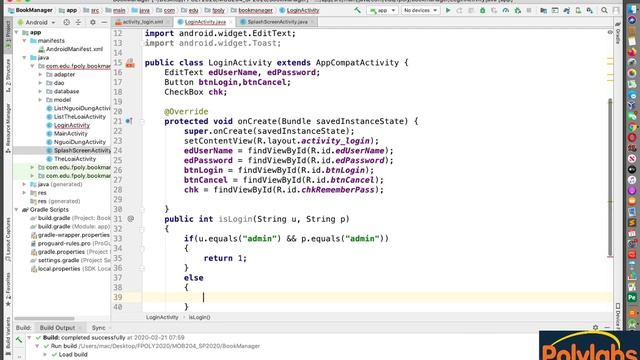The image size is (640, 360).
Task: Click the Select Opened File target icon in Project panel
Action: pyautogui.click(x=67, y=22)
